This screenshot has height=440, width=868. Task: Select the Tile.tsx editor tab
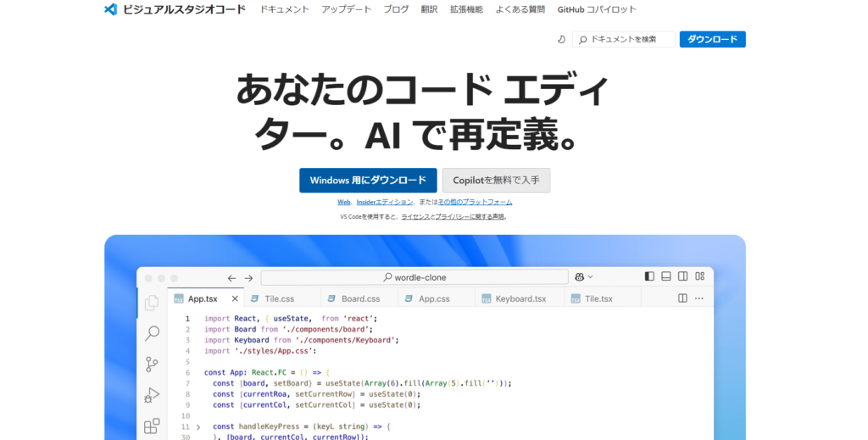point(603,299)
